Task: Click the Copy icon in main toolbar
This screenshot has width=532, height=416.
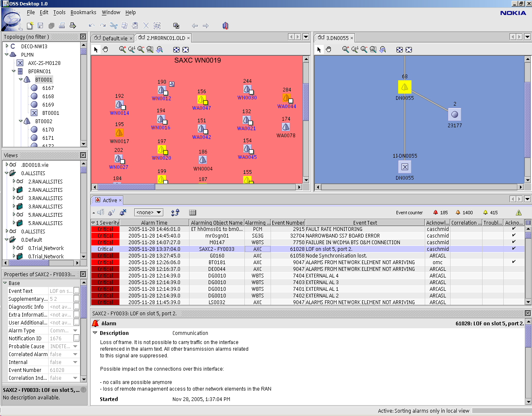Action: [124, 26]
